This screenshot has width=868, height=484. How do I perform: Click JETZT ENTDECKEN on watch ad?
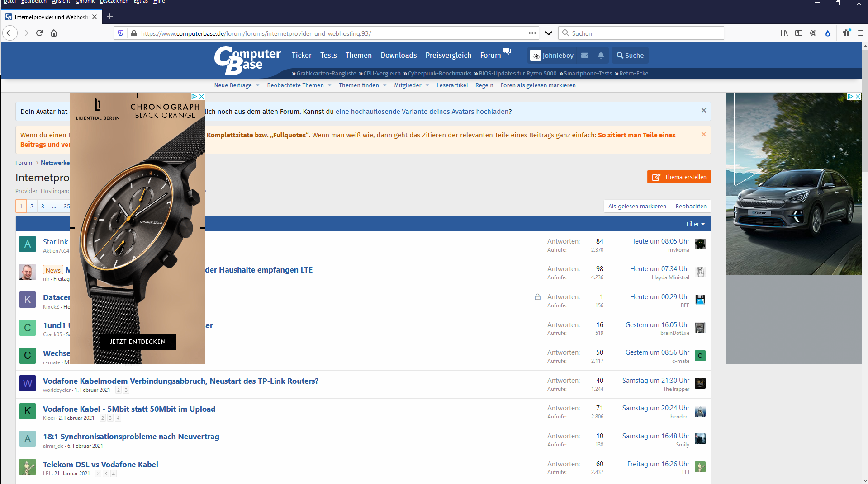coord(138,342)
